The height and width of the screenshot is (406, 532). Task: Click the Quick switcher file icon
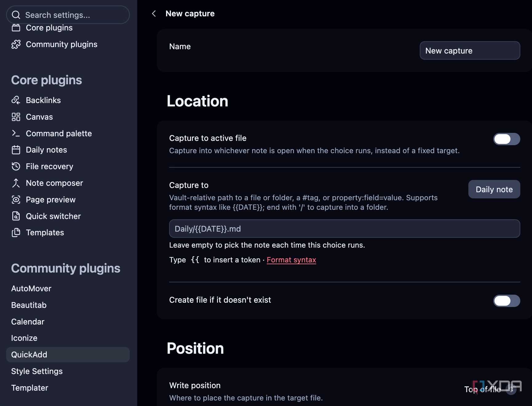pyautogui.click(x=16, y=216)
